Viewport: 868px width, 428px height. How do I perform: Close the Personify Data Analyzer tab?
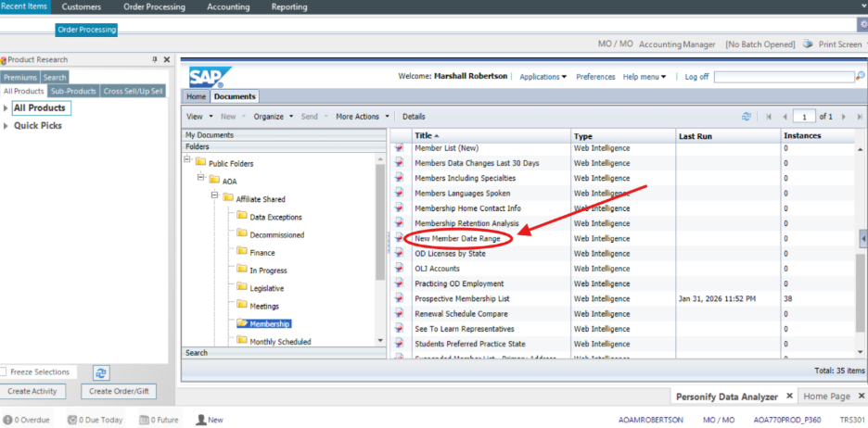coord(789,397)
